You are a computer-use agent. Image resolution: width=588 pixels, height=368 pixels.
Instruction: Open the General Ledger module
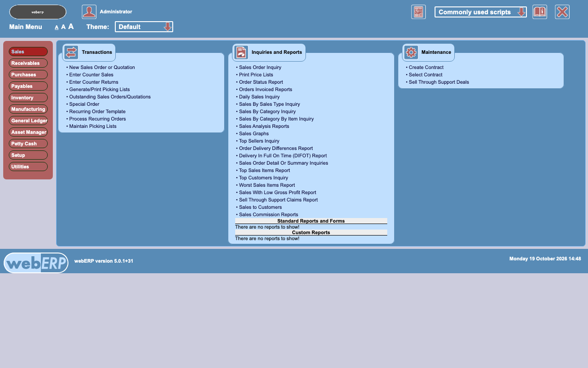pyautogui.click(x=28, y=121)
